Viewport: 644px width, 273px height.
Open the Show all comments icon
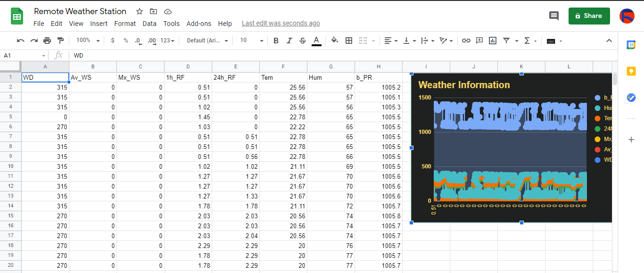pos(554,16)
